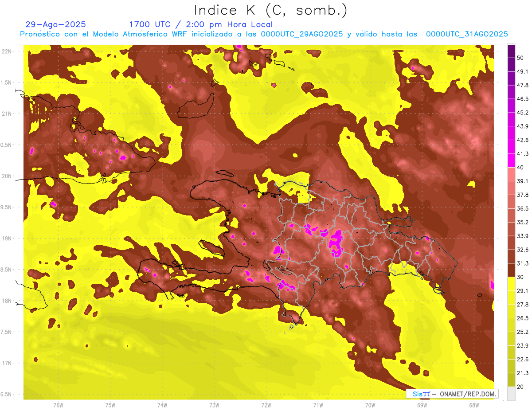This screenshot has width=532, height=411.
Task: Click legend value "31.3"
Action: tap(523, 263)
